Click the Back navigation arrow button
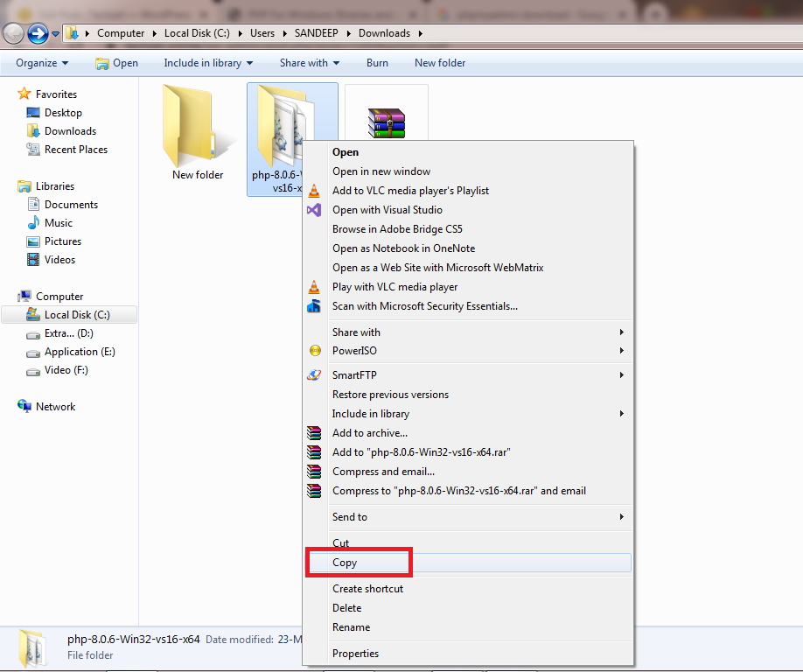The image size is (803, 672). [x=13, y=33]
